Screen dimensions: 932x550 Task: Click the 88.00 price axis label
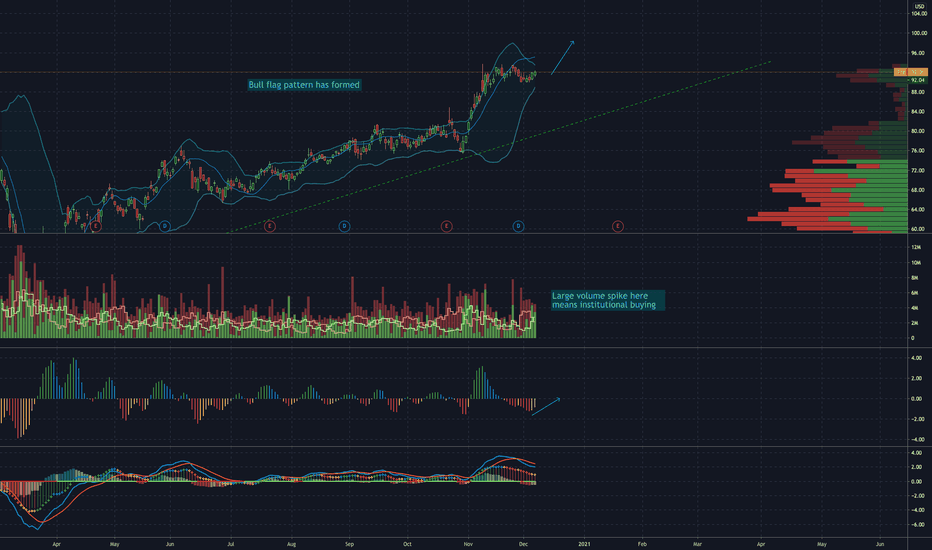[918, 92]
